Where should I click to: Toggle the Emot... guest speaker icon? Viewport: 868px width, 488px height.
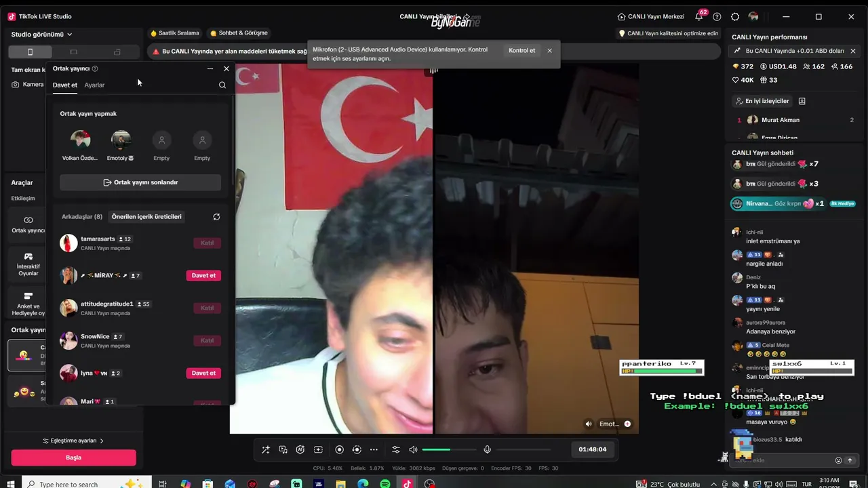589,424
